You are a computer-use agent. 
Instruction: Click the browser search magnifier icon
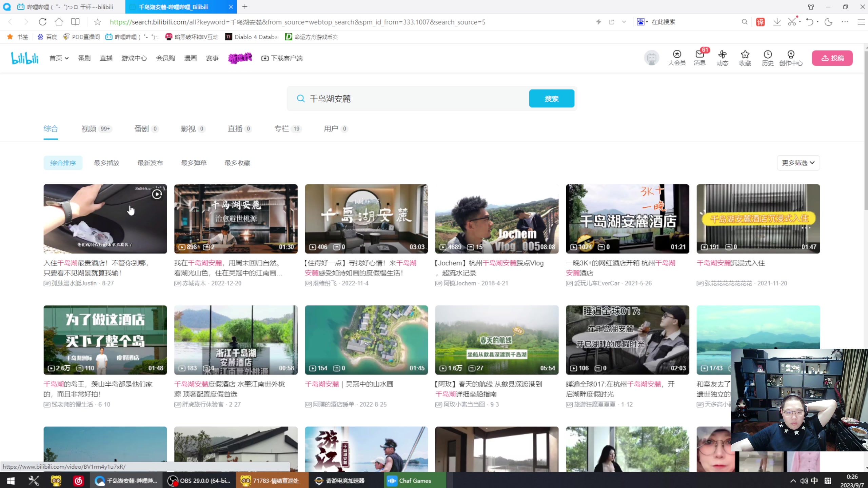(745, 22)
